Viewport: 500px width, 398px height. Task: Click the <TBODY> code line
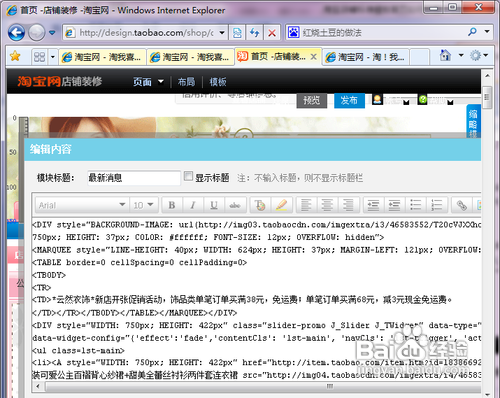pyautogui.click(x=49, y=275)
